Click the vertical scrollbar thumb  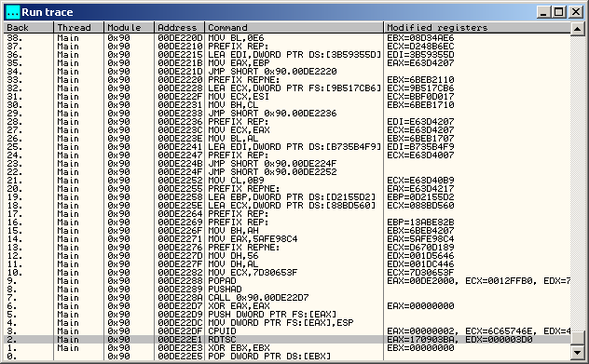[578, 337]
